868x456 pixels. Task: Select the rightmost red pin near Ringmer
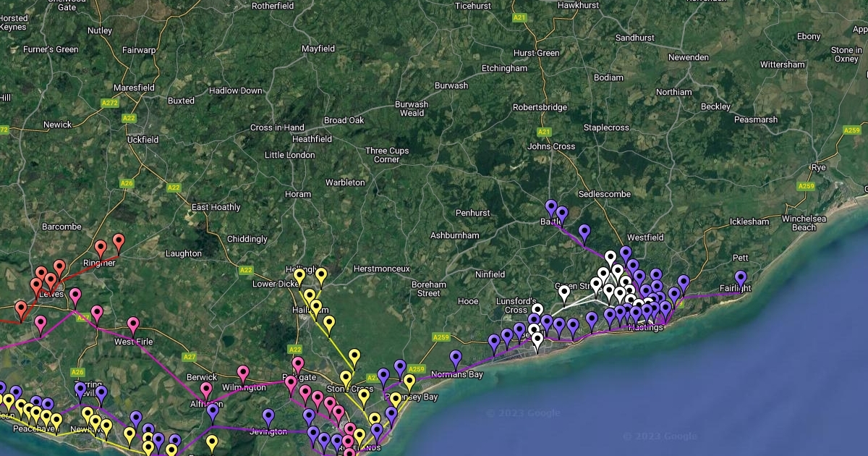(x=119, y=242)
